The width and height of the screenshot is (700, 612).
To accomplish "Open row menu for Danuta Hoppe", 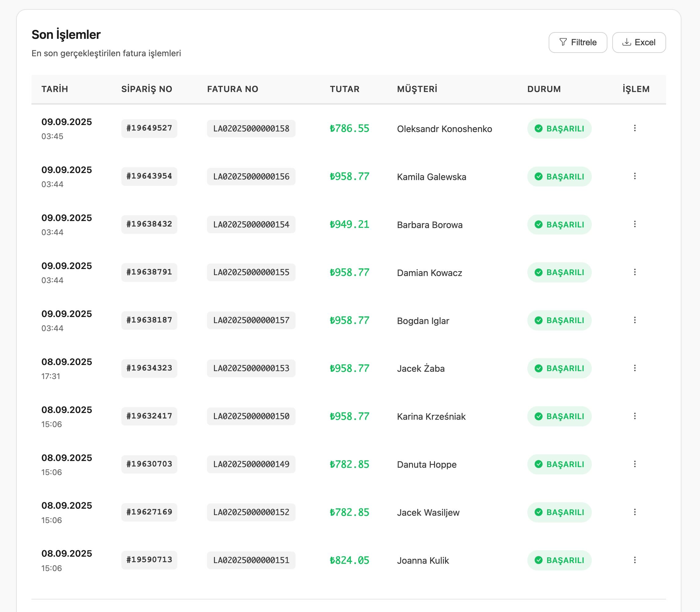I will pos(635,464).
